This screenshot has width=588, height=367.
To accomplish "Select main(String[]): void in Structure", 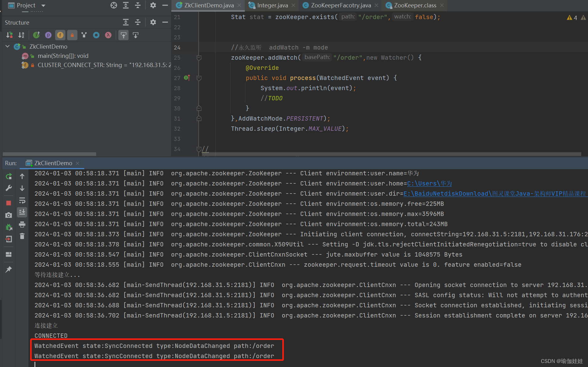I will click(63, 56).
